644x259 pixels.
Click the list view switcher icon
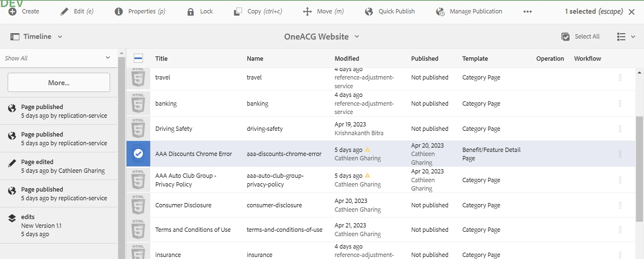[x=621, y=37]
